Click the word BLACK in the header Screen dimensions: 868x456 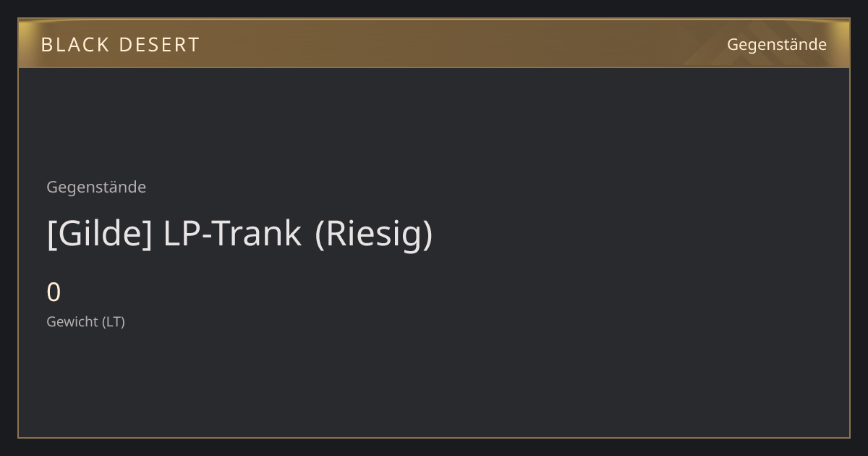pyautogui.click(x=75, y=45)
